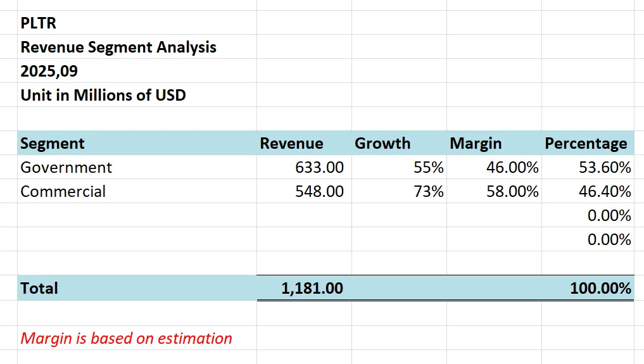Viewport: 644px width, 364px height.
Task: Select total percentage cell 100.00%
Action: click(588, 288)
